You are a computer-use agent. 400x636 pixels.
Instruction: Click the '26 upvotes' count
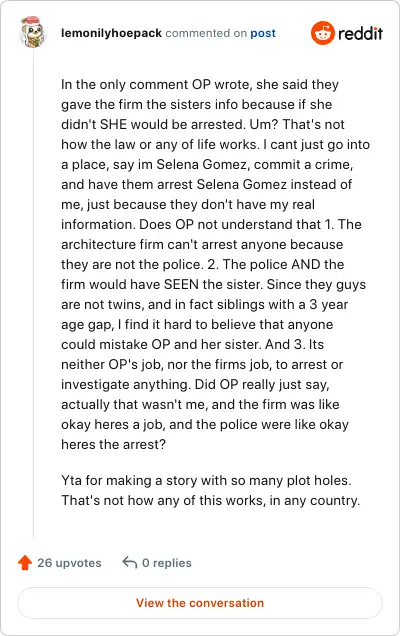tap(69, 563)
